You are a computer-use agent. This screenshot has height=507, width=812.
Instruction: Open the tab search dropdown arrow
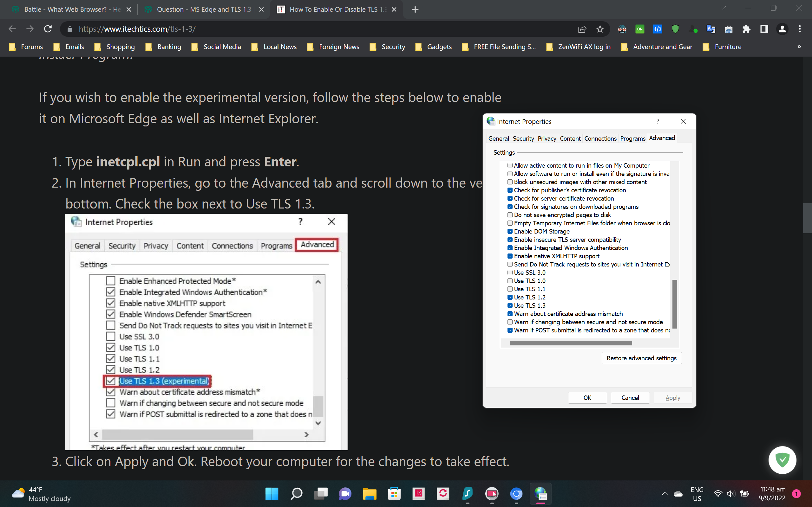click(723, 8)
